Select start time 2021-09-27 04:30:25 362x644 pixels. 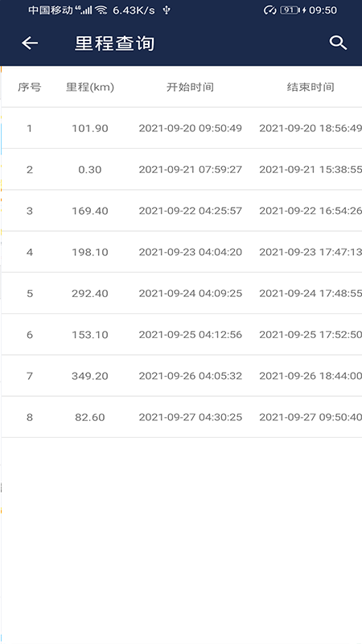191,417
